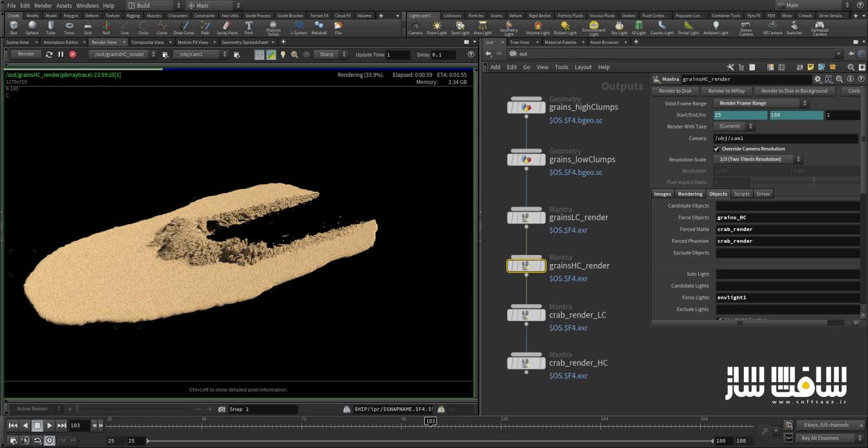The image size is (868, 448).
Task: Open the /obj/cam1 camera dropdown
Action: (201, 54)
